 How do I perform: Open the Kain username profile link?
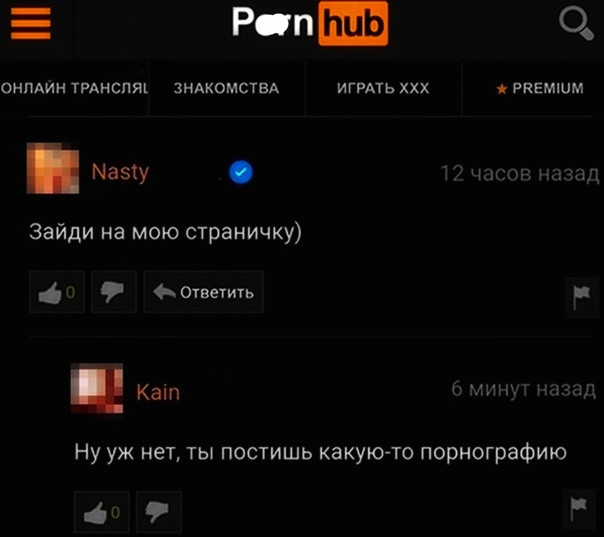158,393
